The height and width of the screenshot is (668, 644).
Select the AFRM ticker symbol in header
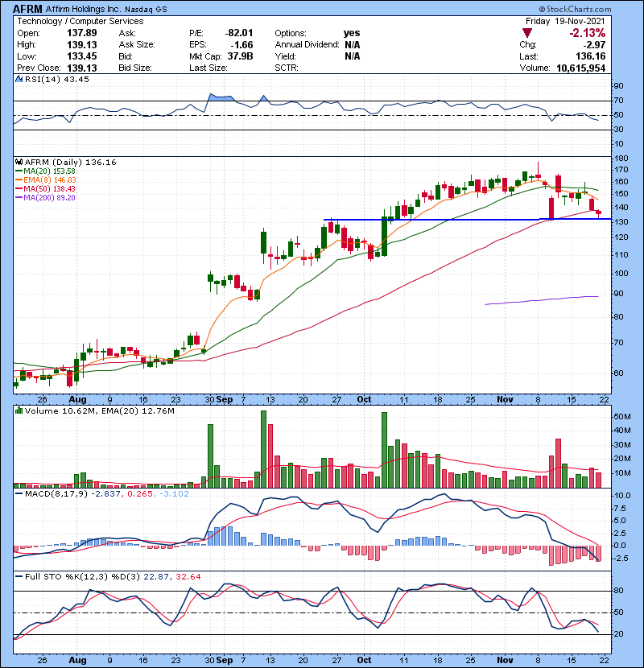click(x=27, y=9)
